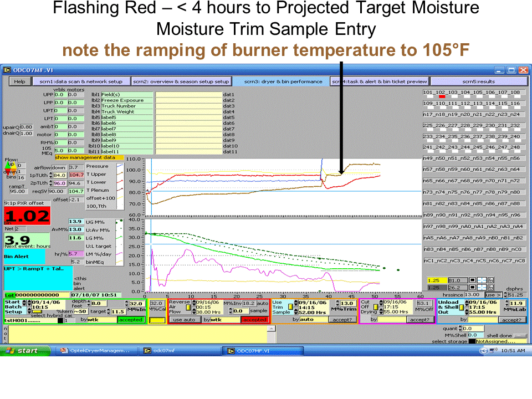The height and width of the screenshot is (399, 532).
Task: Click the 2pTLth value stepper arrows
Action: pyautogui.click(x=50, y=183)
